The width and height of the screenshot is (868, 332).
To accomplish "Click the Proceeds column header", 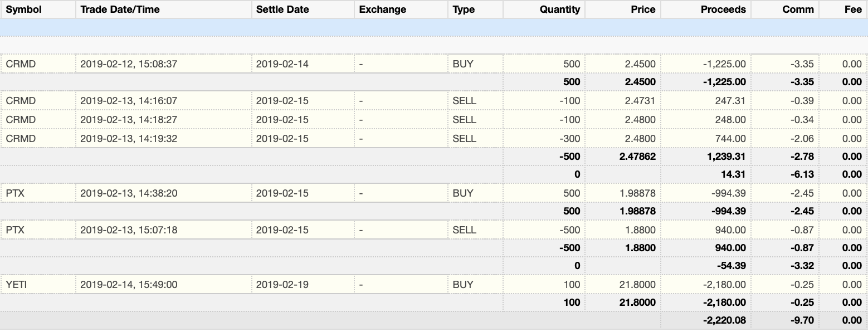I will 723,9.
